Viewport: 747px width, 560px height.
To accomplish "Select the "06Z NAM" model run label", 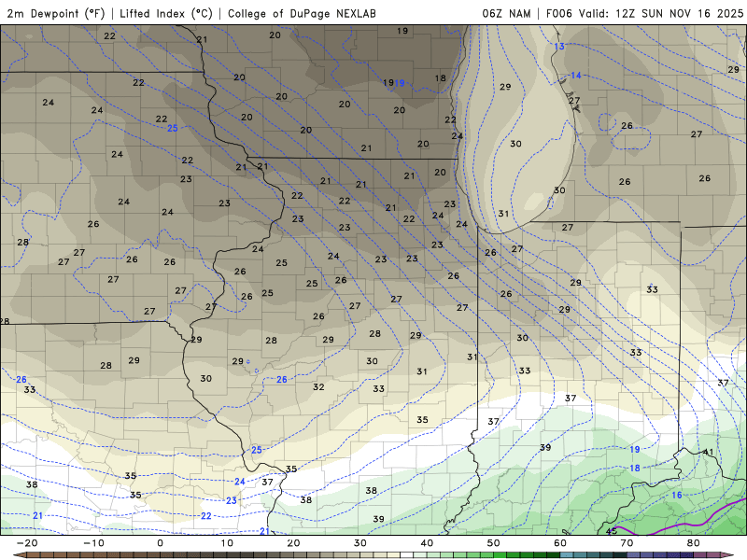I will [506, 13].
